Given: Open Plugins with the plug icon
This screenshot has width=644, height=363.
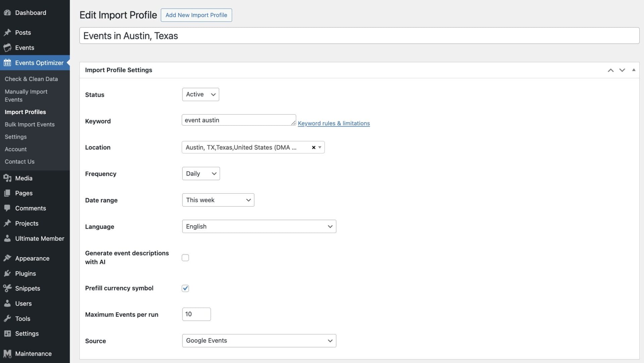Looking at the screenshot, I should coord(8,273).
